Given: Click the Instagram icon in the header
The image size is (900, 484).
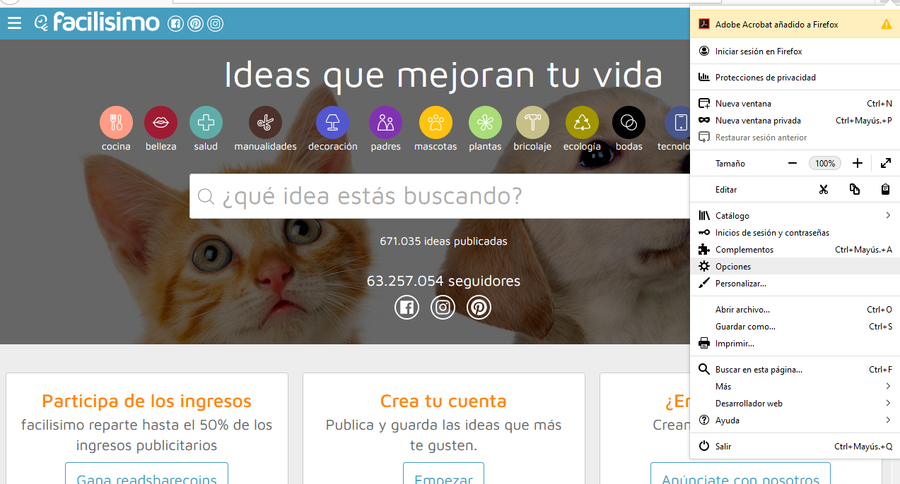Looking at the screenshot, I should 215,24.
